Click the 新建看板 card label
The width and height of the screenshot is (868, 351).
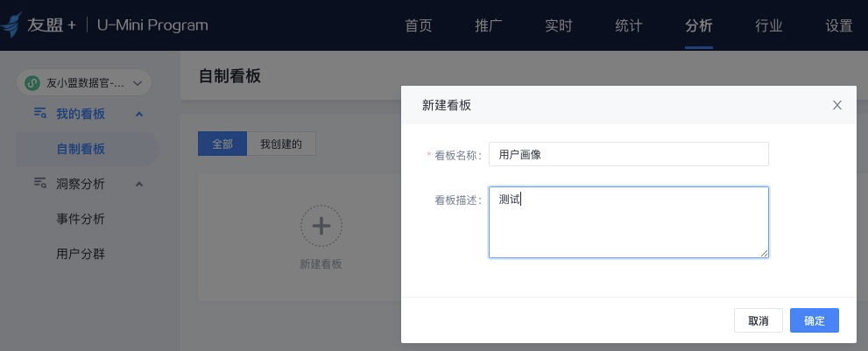click(x=321, y=264)
